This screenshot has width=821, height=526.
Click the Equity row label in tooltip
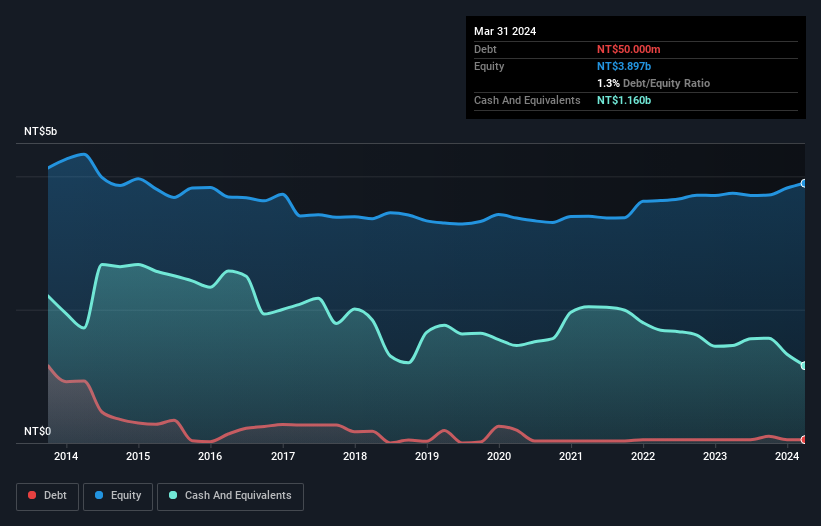(x=489, y=66)
